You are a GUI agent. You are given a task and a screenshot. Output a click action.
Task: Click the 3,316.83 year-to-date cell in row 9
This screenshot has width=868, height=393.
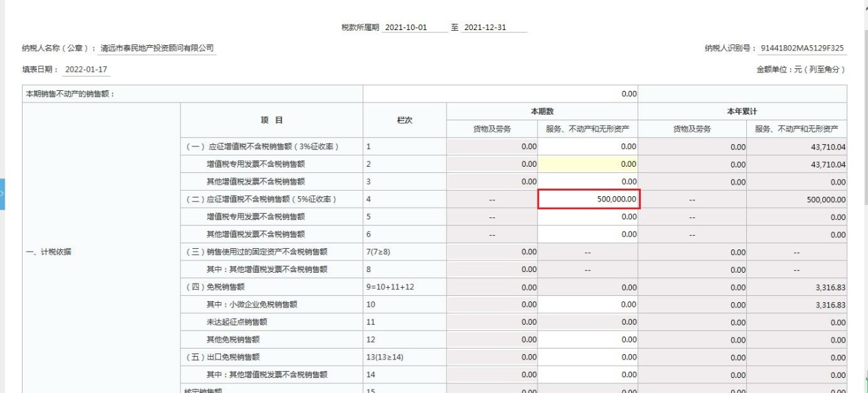pos(797,287)
